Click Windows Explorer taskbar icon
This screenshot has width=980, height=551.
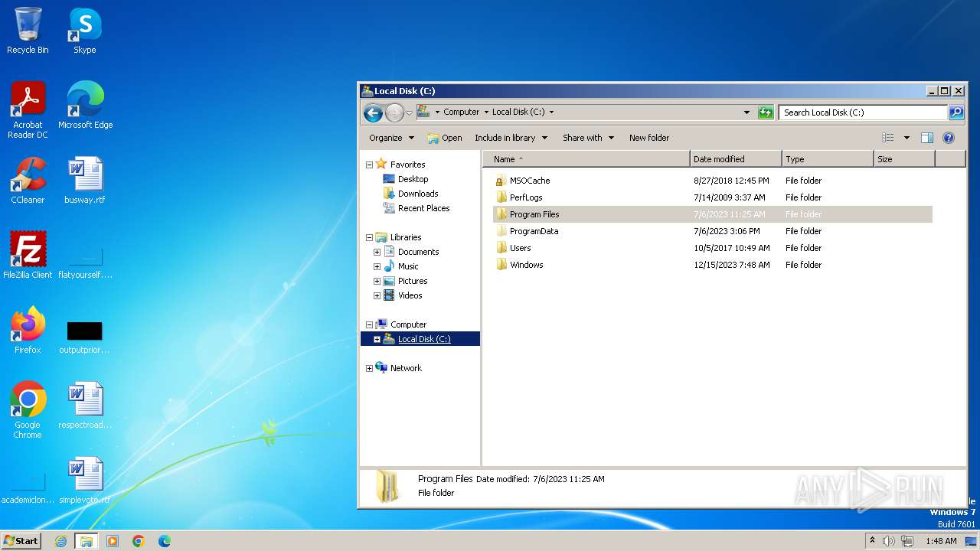tap(87, 541)
